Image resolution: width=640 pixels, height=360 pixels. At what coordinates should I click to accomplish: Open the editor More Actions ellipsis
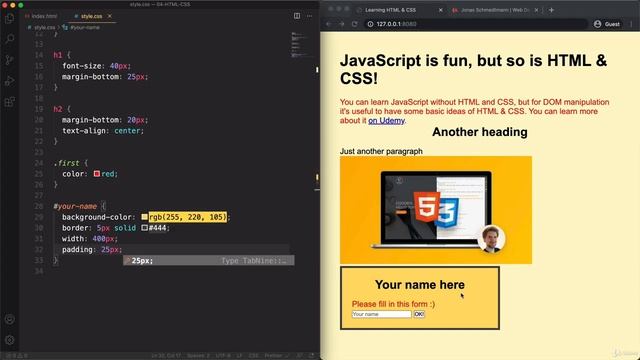pos(309,16)
